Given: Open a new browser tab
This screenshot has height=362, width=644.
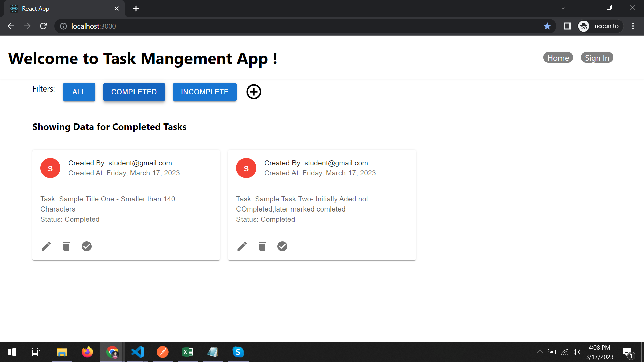Looking at the screenshot, I should (x=136, y=8).
